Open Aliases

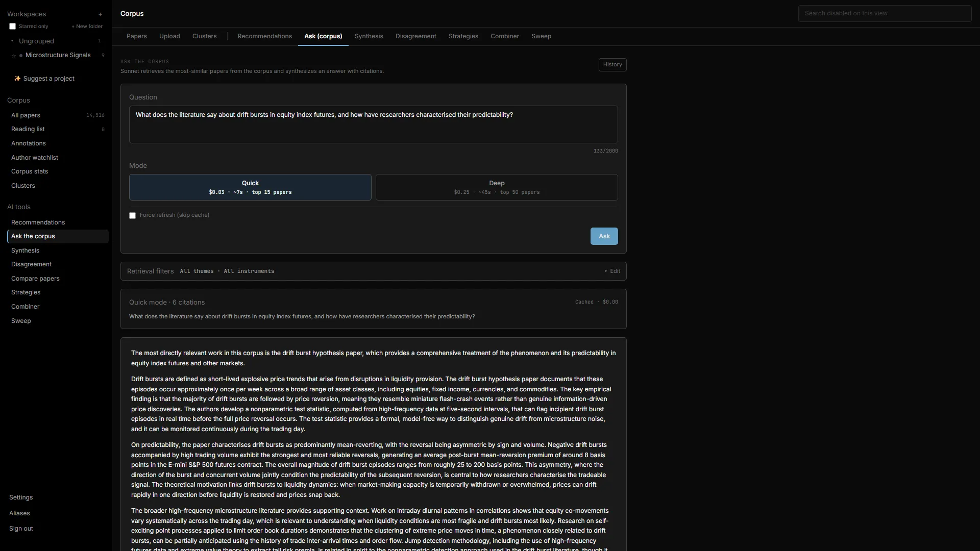click(19, 513)
